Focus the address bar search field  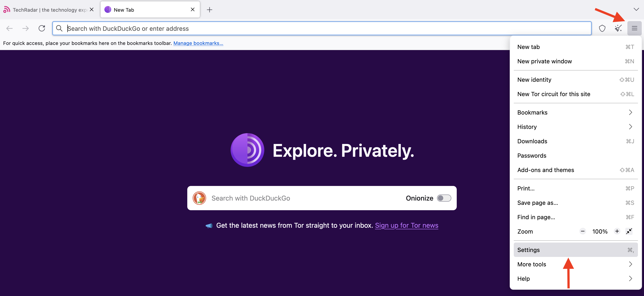point(322,28)
